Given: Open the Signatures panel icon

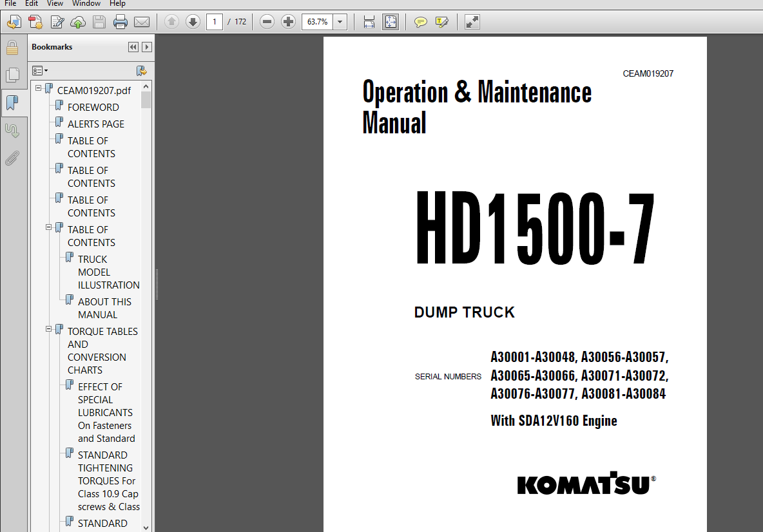Looking at the screenshot, I should pos(12,130).
